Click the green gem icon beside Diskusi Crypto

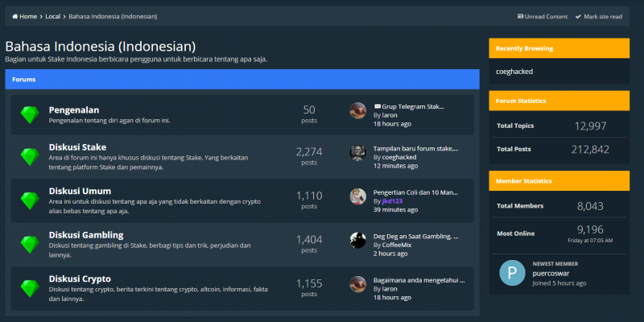pyautogui.click(x=30, y=288)
